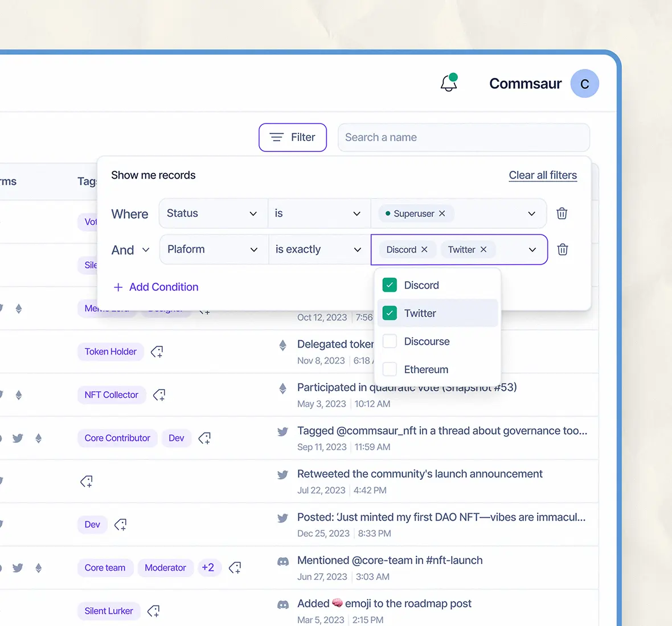Click the NFT Collector tag

tap(112, 395)
